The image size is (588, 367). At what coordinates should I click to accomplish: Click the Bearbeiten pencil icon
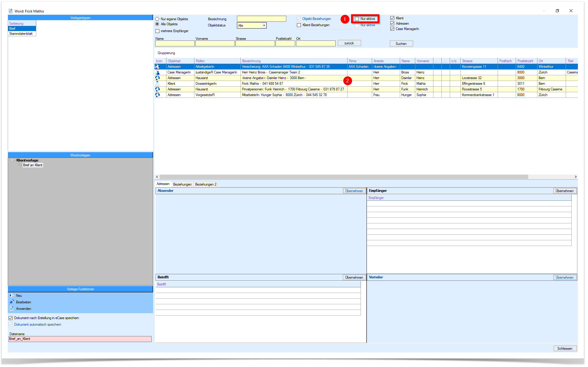[x=12, y=302]
